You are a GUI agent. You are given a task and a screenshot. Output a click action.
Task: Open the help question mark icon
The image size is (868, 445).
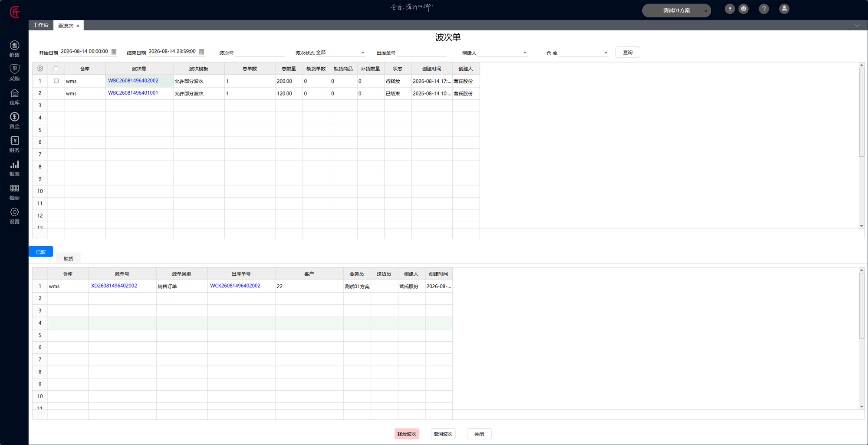764,9
